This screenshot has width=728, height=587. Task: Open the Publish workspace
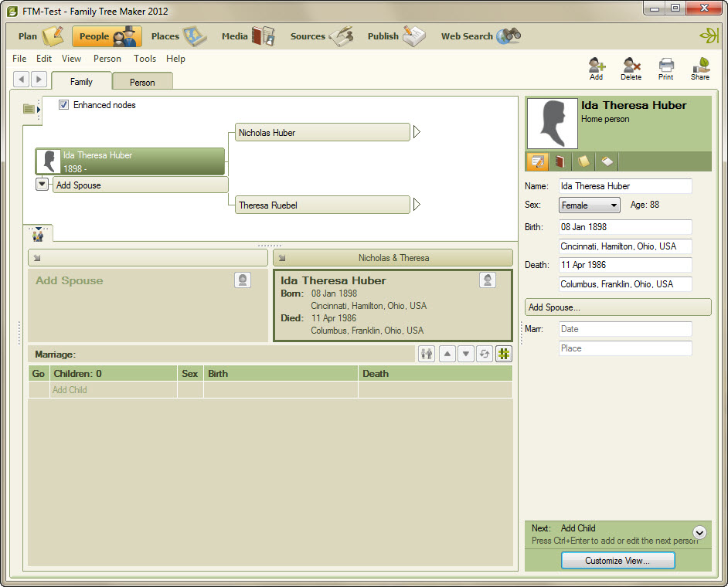(396, 36)
